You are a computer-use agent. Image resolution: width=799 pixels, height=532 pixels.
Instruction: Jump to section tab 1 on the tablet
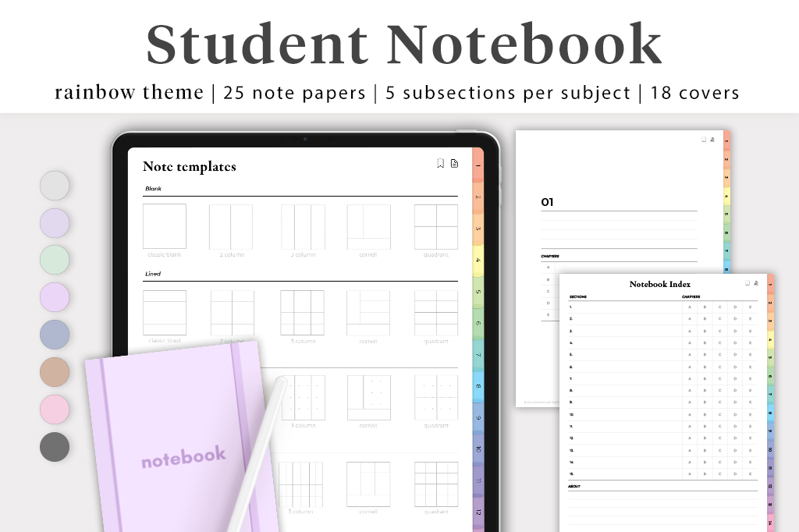pos(478,165)
